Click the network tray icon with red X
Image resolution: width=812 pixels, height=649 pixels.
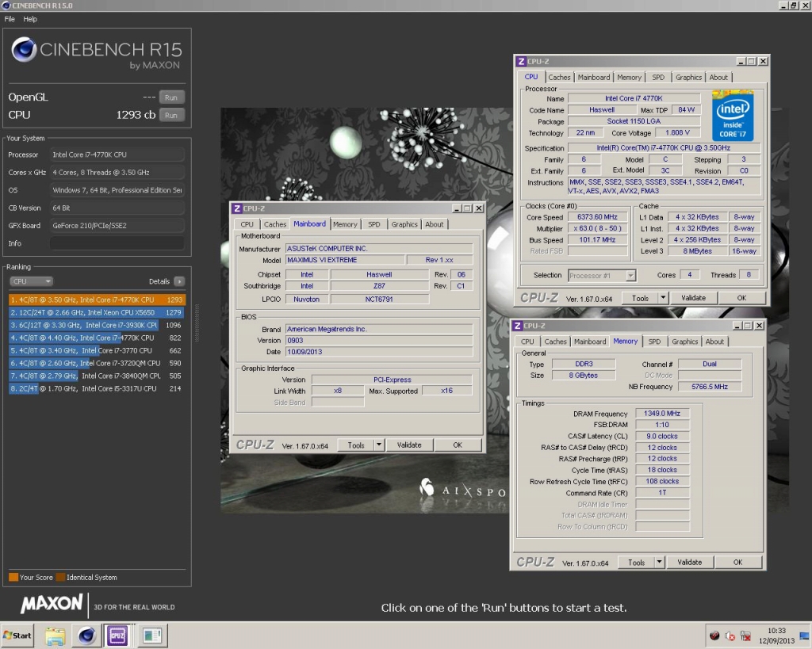(745, 635)
